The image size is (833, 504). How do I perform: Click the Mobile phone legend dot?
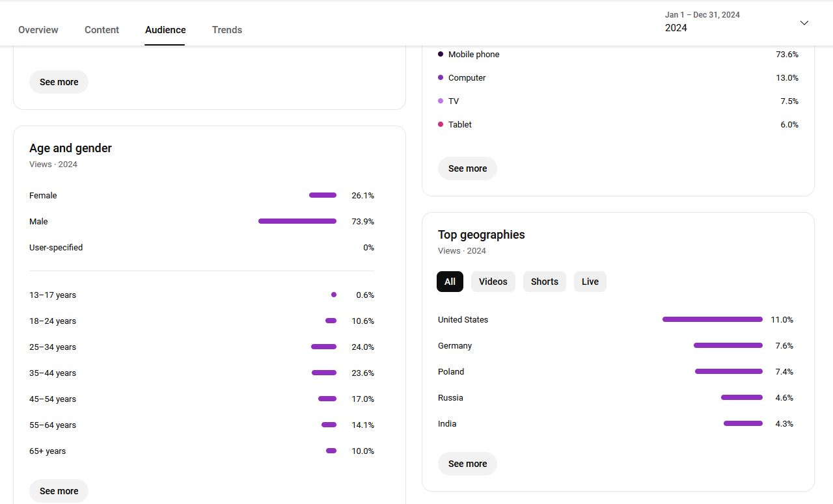click(x=441, y=54)
